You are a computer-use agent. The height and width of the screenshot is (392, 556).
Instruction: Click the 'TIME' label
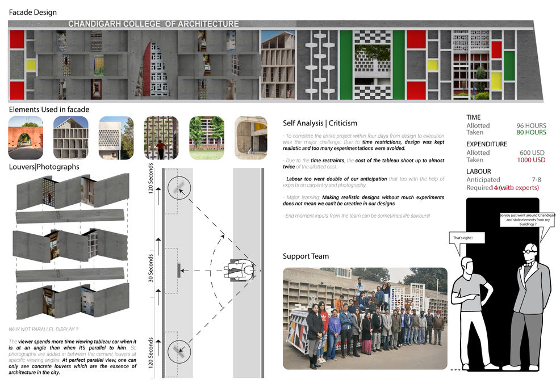[x=474, y=117]
